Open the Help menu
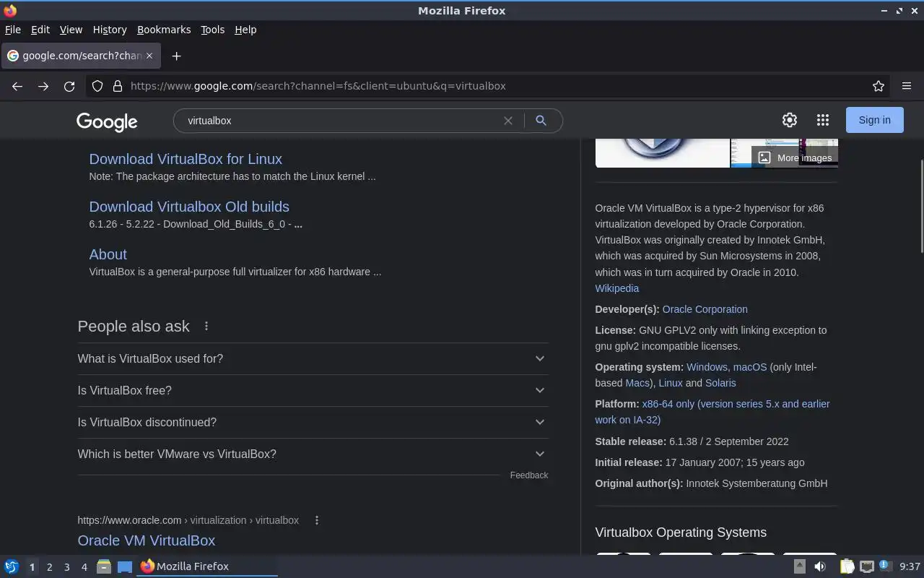The width and height of the screenshot is (924, 578). pos(245,30)
